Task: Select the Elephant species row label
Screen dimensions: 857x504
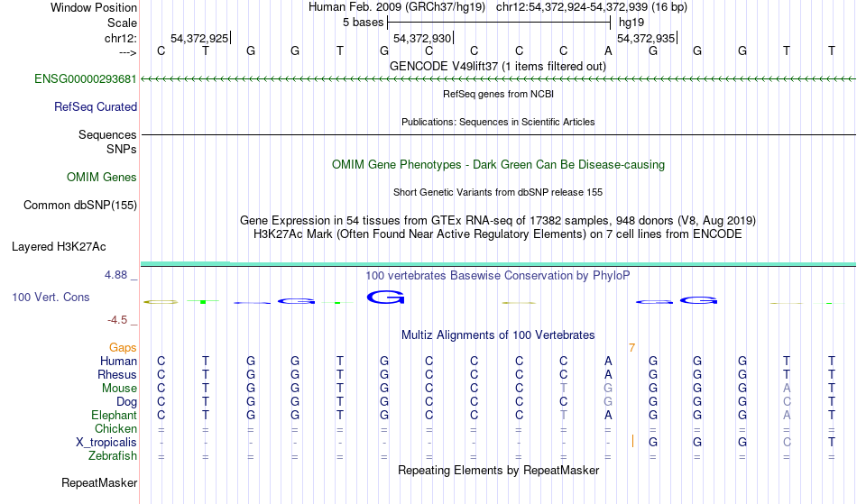Action: pyautogui.click(x=114, y=416)
